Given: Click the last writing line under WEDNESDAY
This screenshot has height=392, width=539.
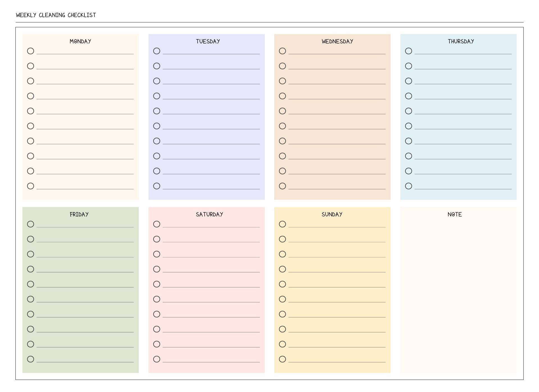Looking at the screenshot, I should click(x=337, y=189).
